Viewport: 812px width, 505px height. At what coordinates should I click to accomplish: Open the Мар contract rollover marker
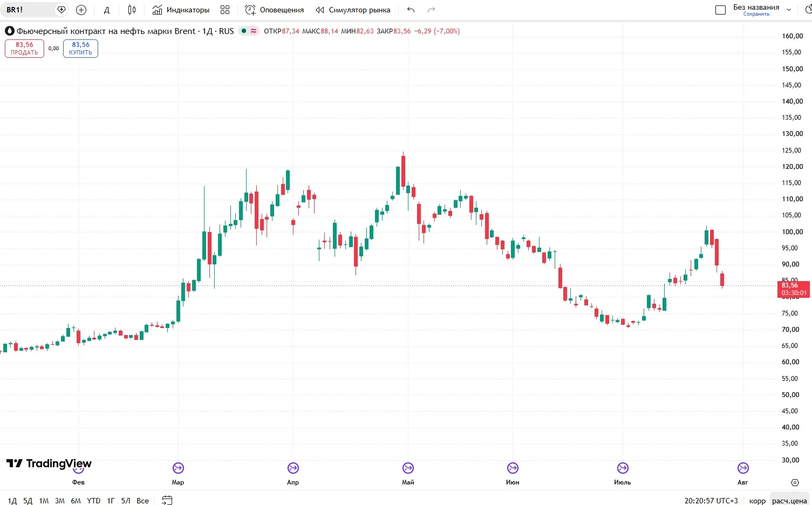(178, 468)
